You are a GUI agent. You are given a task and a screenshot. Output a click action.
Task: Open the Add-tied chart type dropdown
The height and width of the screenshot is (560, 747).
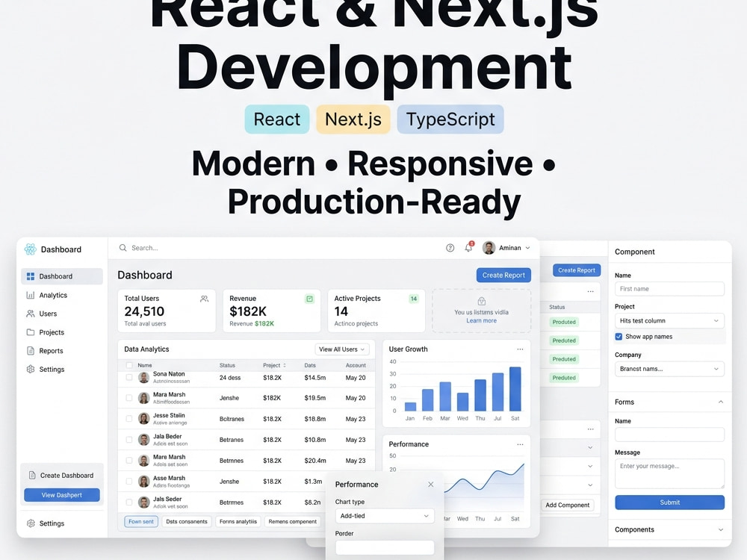[x=385, y=516]
